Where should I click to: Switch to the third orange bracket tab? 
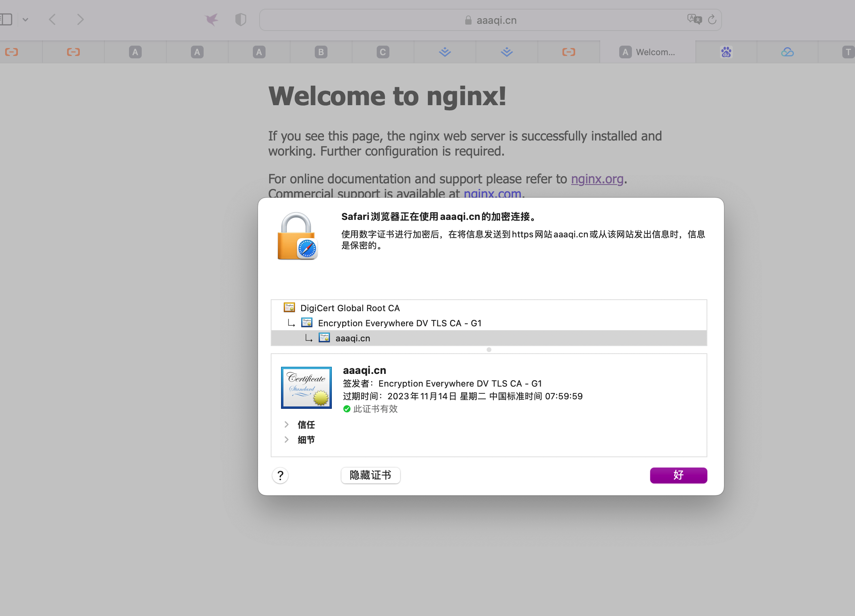tap(569, 52)
